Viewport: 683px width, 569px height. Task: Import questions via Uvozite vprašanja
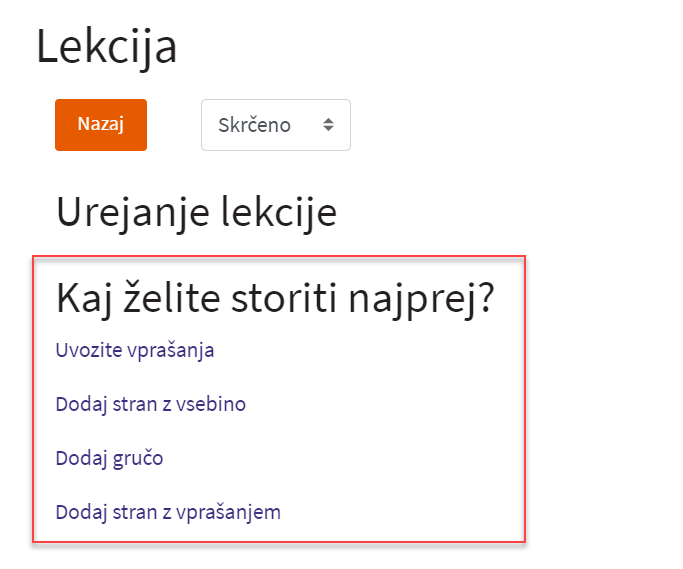[135, 350]
